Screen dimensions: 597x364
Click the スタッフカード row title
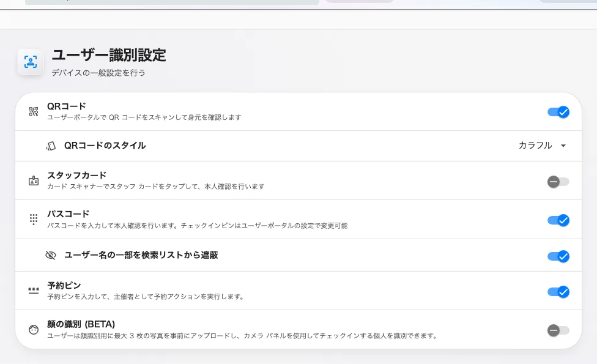point(77,176)
